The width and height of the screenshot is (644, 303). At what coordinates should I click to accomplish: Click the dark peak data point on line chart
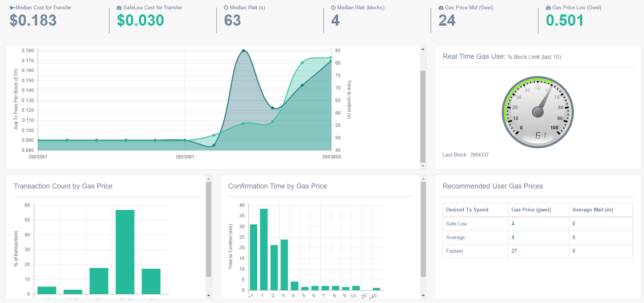click(x=243, y=51)
